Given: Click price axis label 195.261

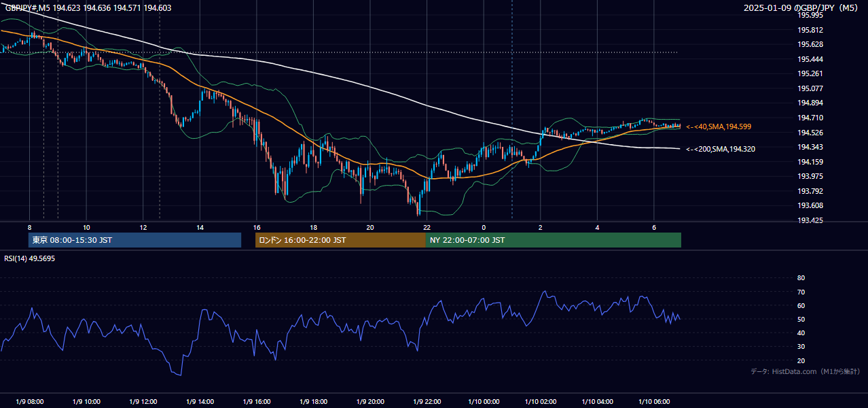Looking at the screenshot, I should click(810, 73).
